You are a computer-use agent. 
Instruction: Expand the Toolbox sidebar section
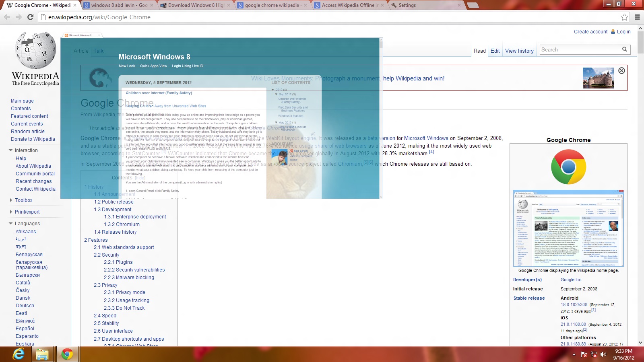tap(11, 200)
